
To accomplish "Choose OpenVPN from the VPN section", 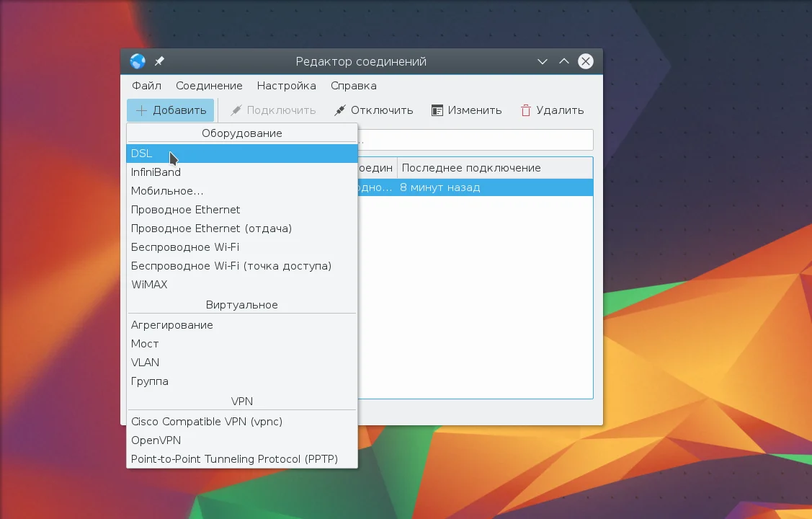I will click(242, 440).
